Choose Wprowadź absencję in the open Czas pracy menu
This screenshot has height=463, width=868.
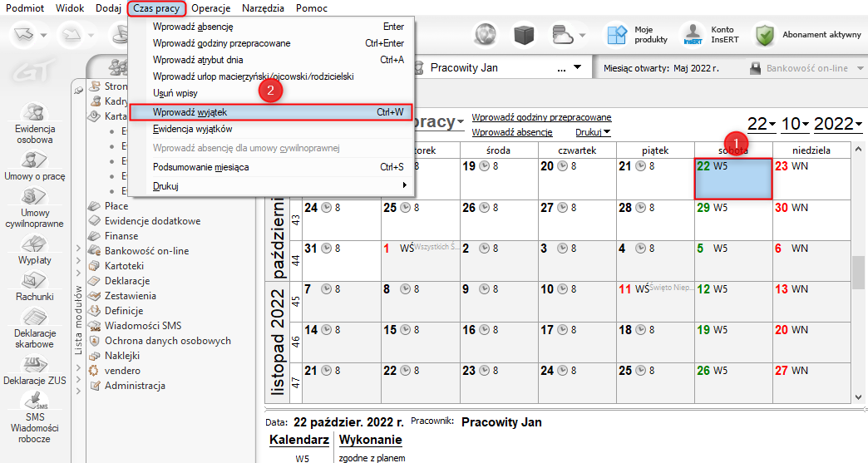tap(271, 27)
